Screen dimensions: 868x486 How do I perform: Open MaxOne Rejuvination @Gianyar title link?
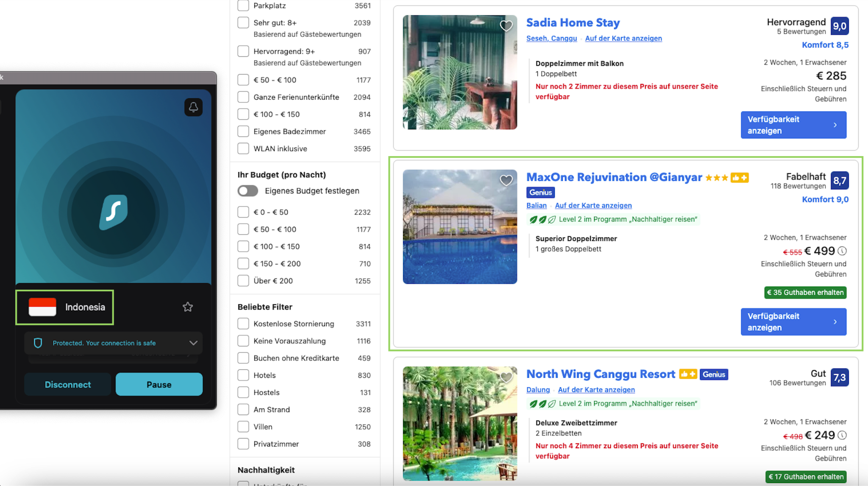[x=614, y=177]
